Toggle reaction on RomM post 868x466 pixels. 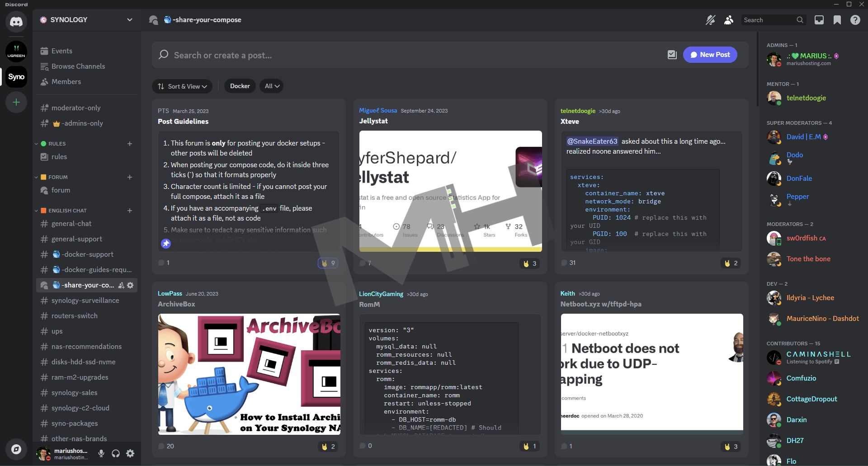coord(529,446)
